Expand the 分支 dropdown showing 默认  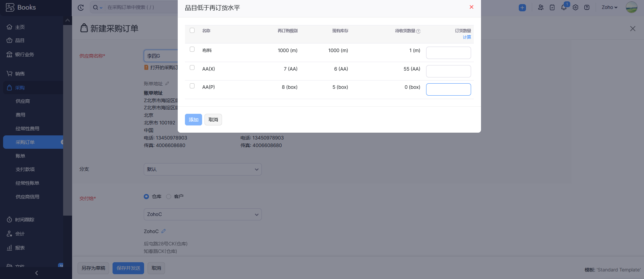(x=202, y=169)
